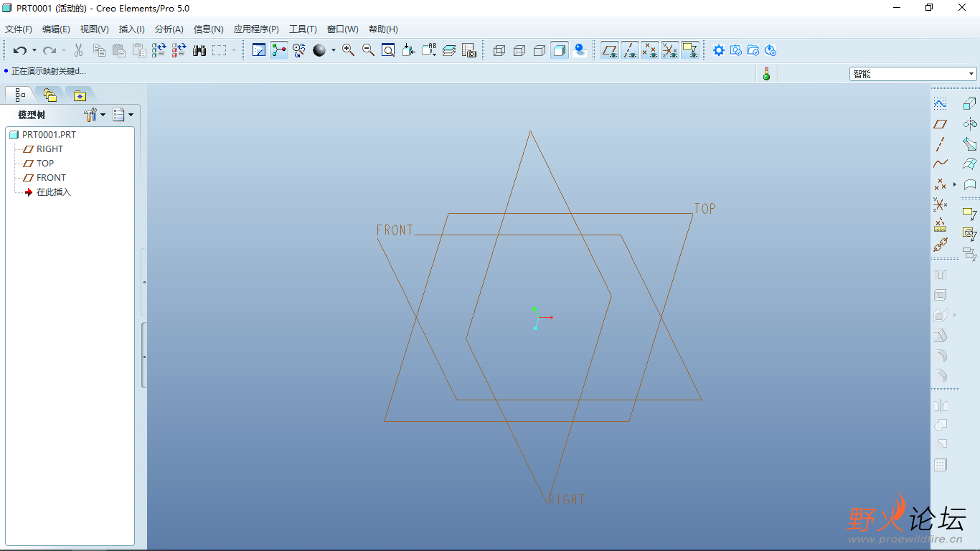Open the Layers stack icon
The image size is (980, 551).
click(449, 50)
